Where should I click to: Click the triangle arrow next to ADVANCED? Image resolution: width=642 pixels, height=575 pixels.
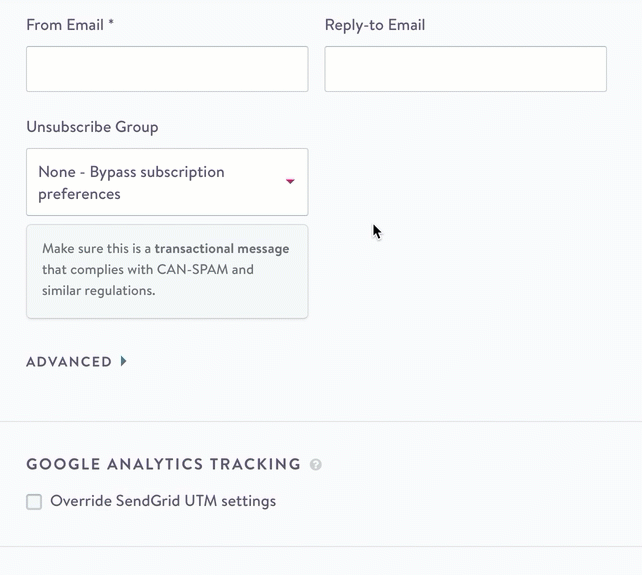click(124, 361)
